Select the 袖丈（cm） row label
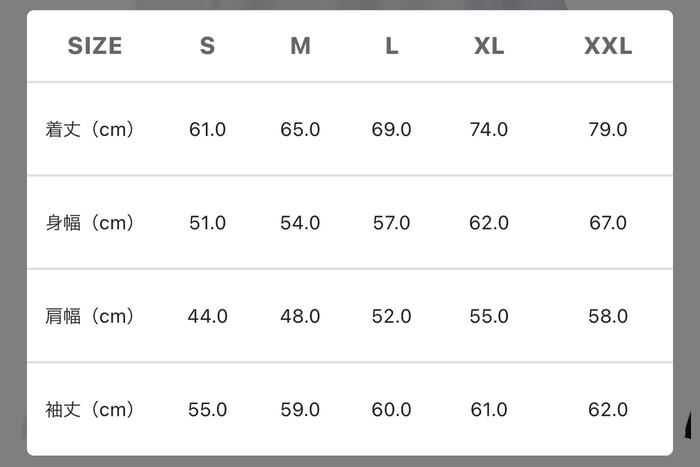Viewport: 700px width, 467px height. pos(90,410)
